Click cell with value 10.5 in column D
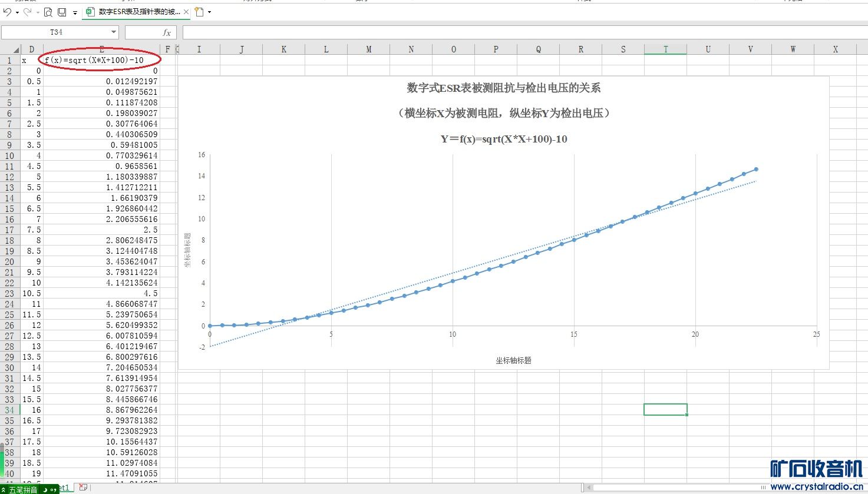The image size is (868, 494). [x=32, y=293]
